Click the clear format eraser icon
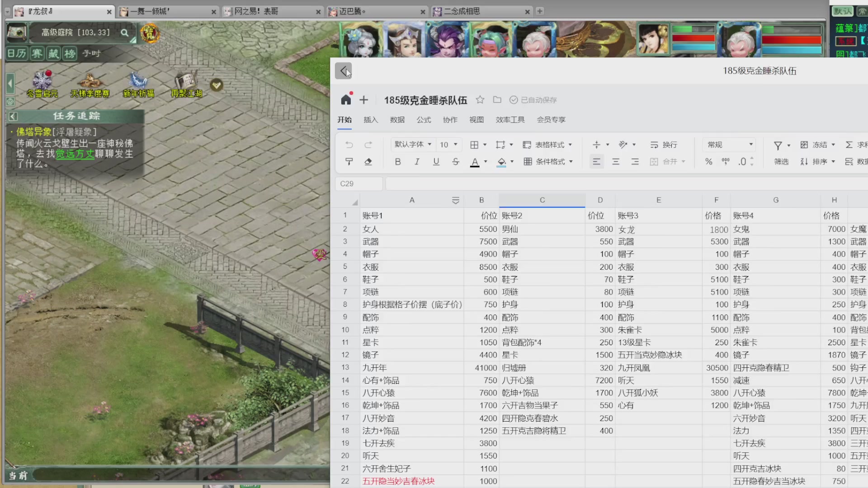 [x=368, y=162]
